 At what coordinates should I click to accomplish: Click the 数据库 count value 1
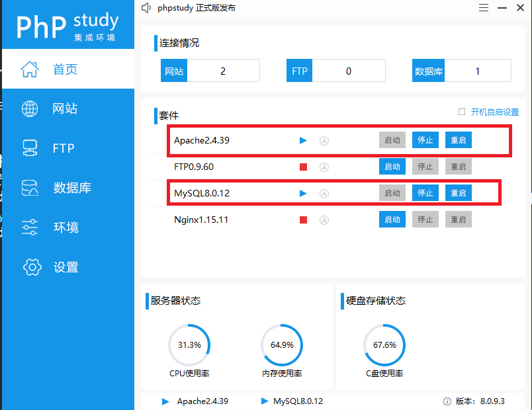[477, 71]
